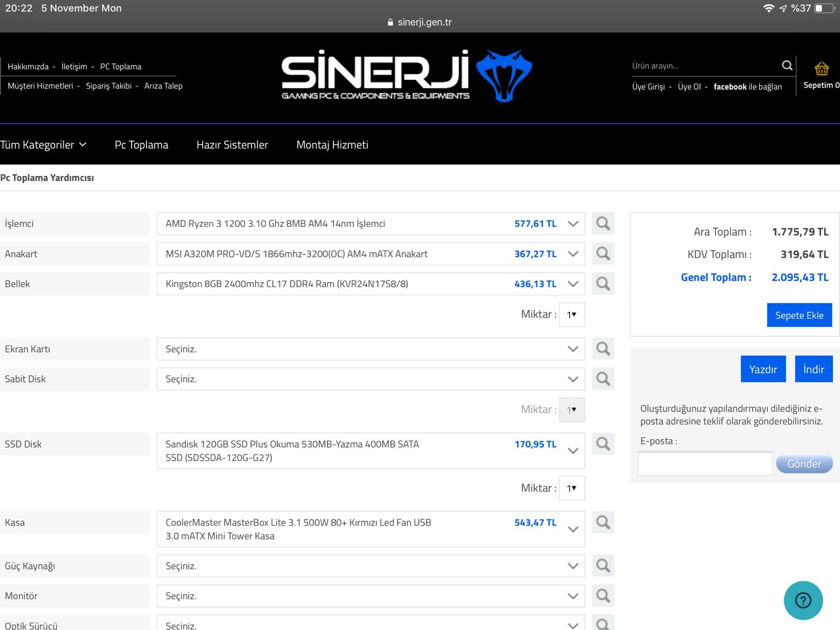
Task: Click the Yazdır button
Action: tap(763, 369)
